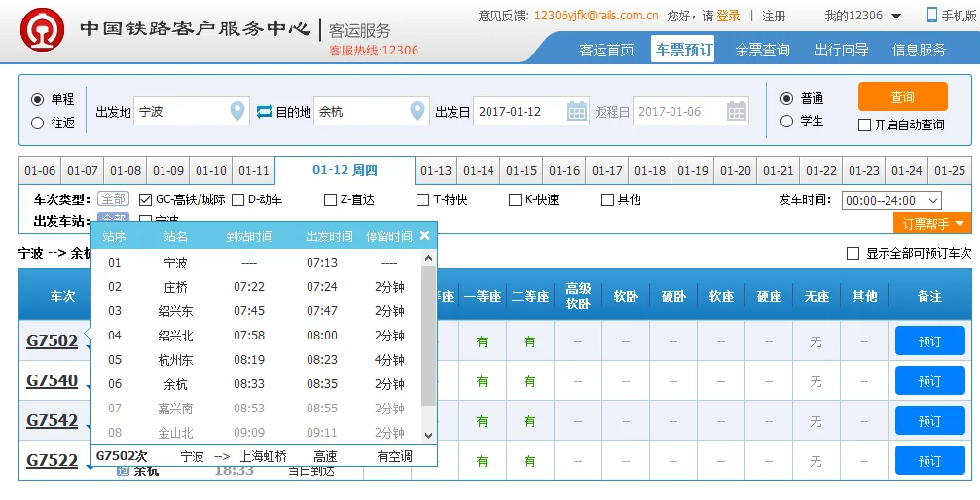Click the 二等座 column header
Viewport: 980px width, 500px height.
point(530,297)
